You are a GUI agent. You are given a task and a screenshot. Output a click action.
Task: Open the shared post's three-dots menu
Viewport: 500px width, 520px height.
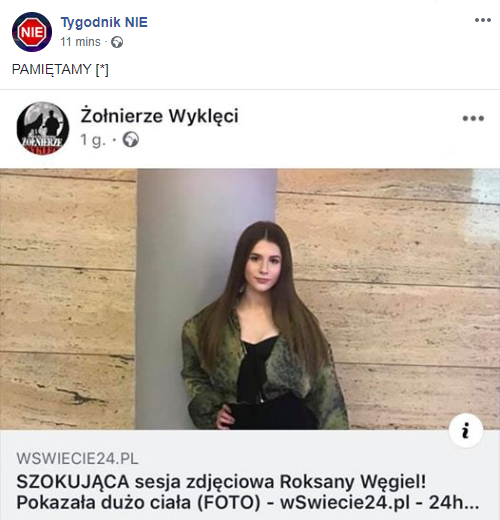coord(473,118)
